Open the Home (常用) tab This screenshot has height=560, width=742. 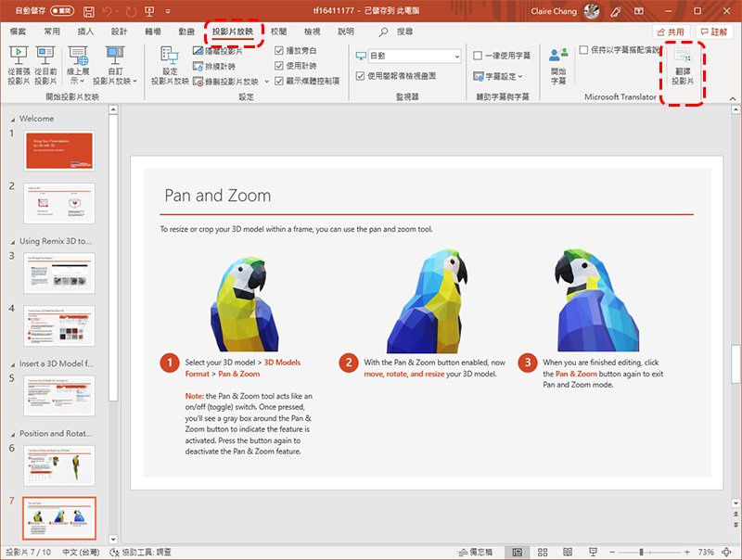52,32
